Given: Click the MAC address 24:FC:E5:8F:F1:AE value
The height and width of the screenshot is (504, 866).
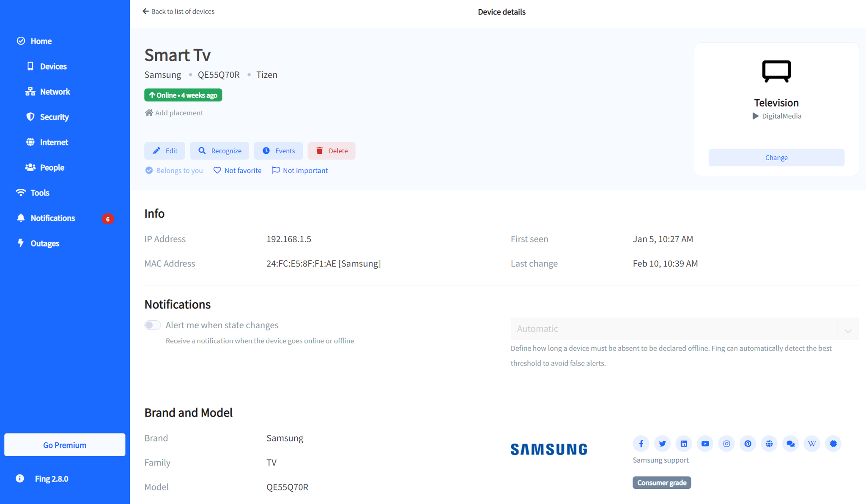Looking at the screenshot, I should (323, 264).
